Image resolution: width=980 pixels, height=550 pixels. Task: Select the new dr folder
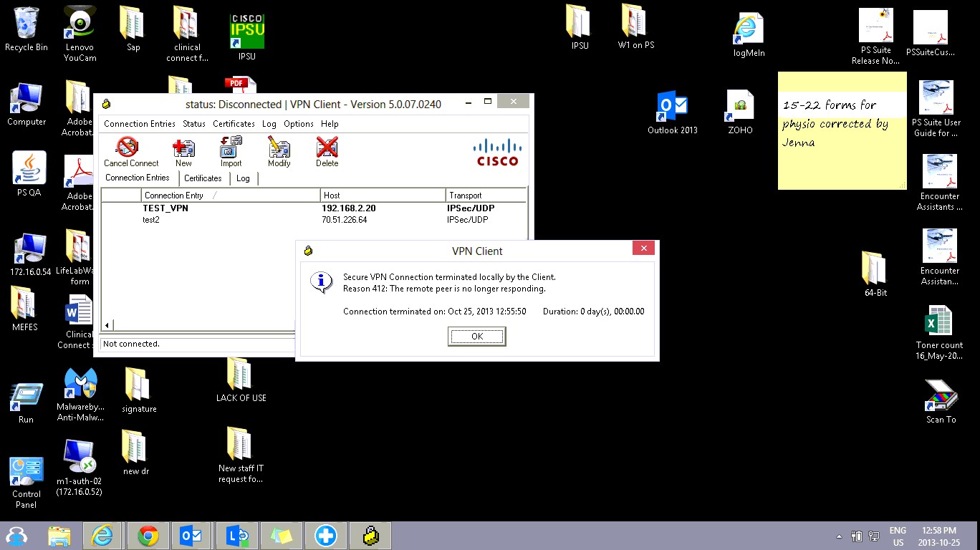coord(136,453)
